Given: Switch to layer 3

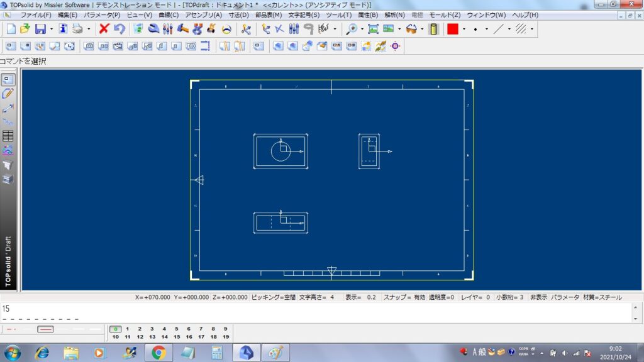Looking at the screenshot, I should point(152,329).
